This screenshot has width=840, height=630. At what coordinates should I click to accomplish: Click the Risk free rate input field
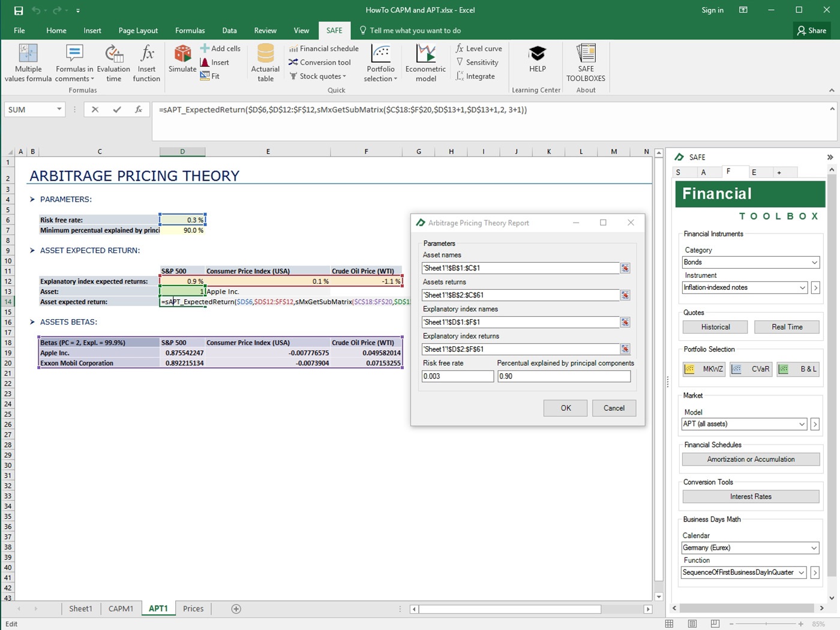click(x=458, y=376)
